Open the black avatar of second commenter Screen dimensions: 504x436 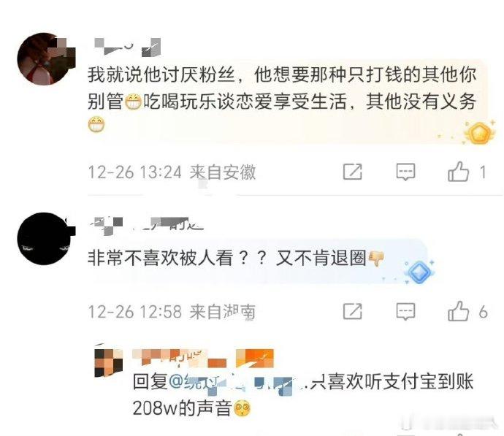[x=45, y=238]
